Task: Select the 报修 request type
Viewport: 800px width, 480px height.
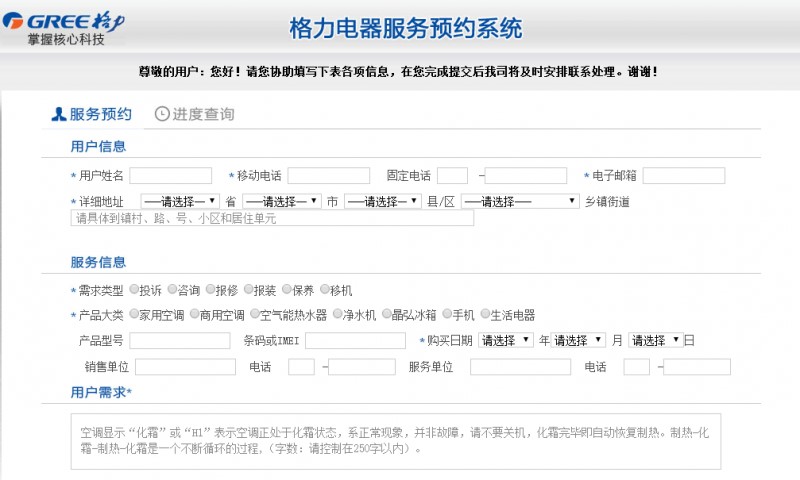Action: point(210,290)
